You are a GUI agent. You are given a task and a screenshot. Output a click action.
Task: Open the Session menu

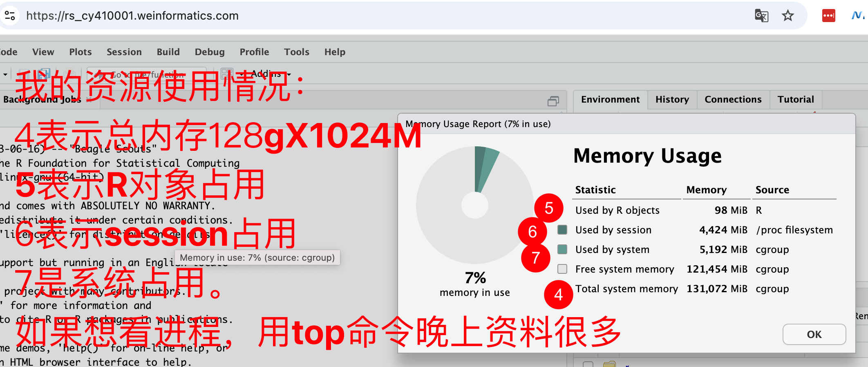coord(124,52)
